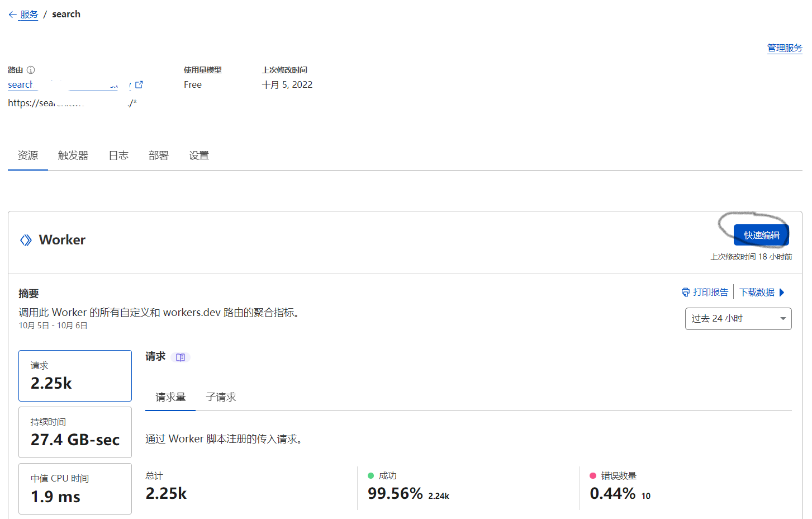Select the 请求 2.25k metric card
The height and width of the screenshot is (519, 812).
point(75,376)
